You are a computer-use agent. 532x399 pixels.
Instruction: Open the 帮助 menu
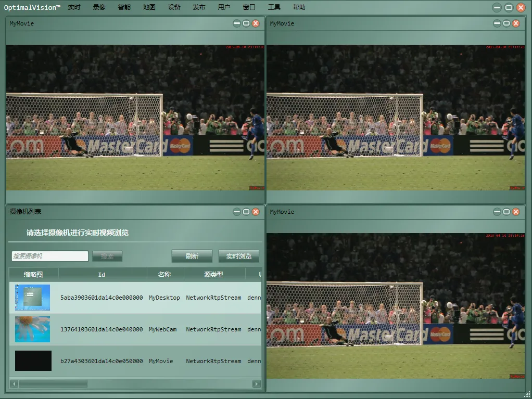299,7
